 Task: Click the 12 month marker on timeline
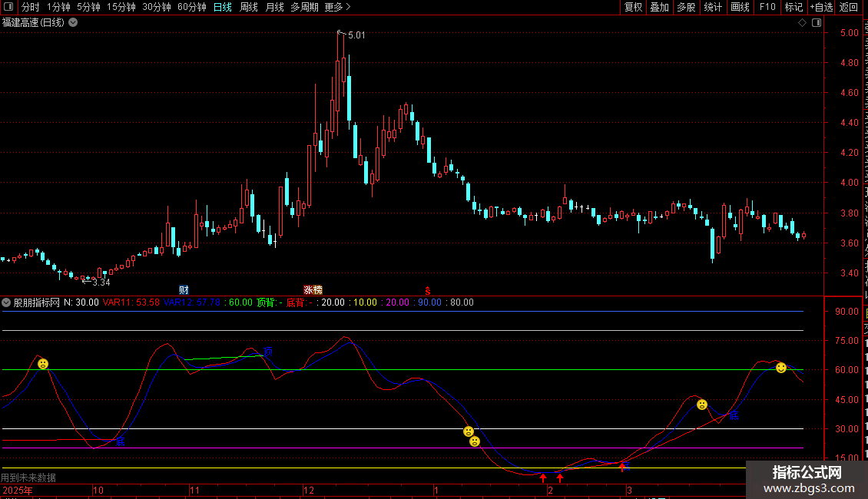click(x=309, y=490)
